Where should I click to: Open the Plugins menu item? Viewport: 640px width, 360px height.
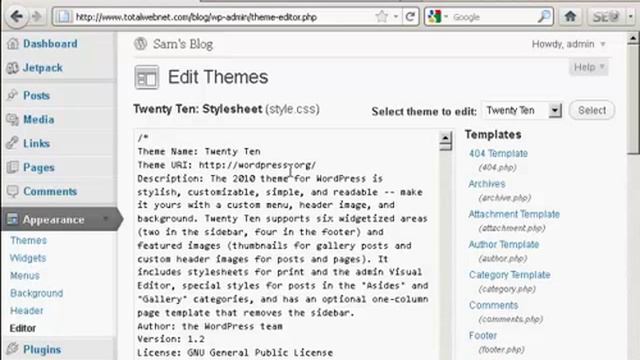tap(42, 349)
